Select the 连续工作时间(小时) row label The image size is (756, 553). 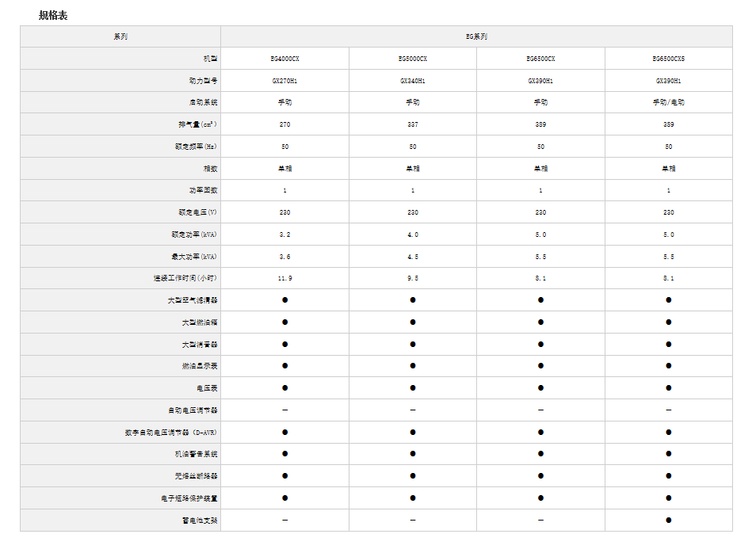(185, 278)
